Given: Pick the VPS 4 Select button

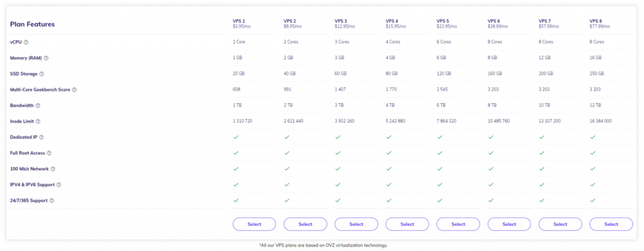Looking at the screenshot, I should 407,225.
